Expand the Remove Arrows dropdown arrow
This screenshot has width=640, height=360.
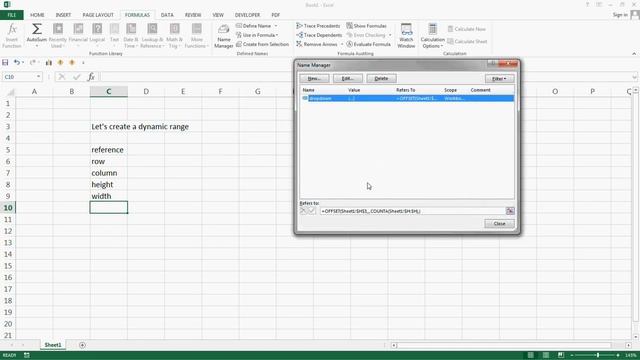coord(342,44)
